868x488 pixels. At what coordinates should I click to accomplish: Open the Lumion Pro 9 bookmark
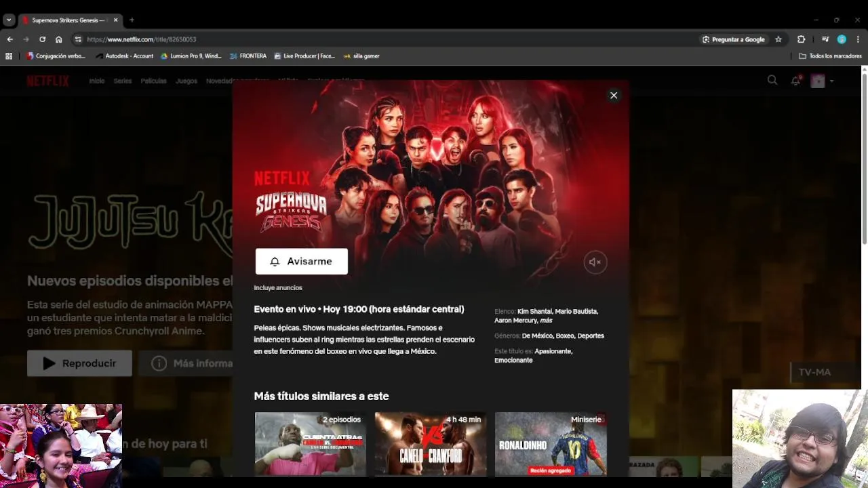(x=191, y=56)
